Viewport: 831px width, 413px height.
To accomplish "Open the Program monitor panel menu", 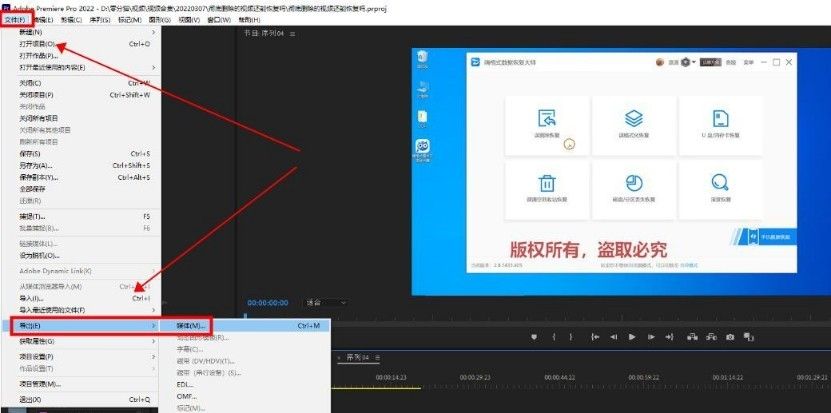I will pos(293,33).
